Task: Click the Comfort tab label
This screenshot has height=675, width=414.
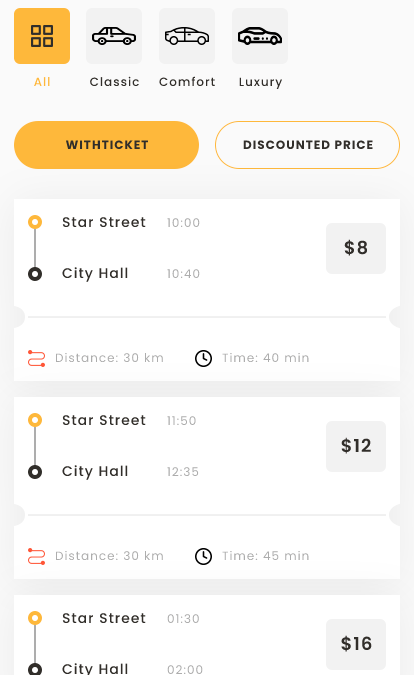Action: point(187,82)
